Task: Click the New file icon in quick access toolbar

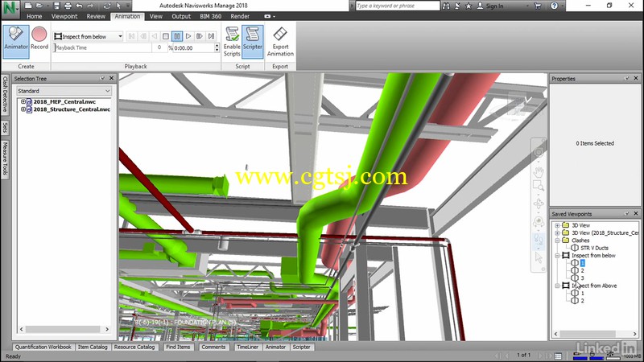Action: [28, 6]
